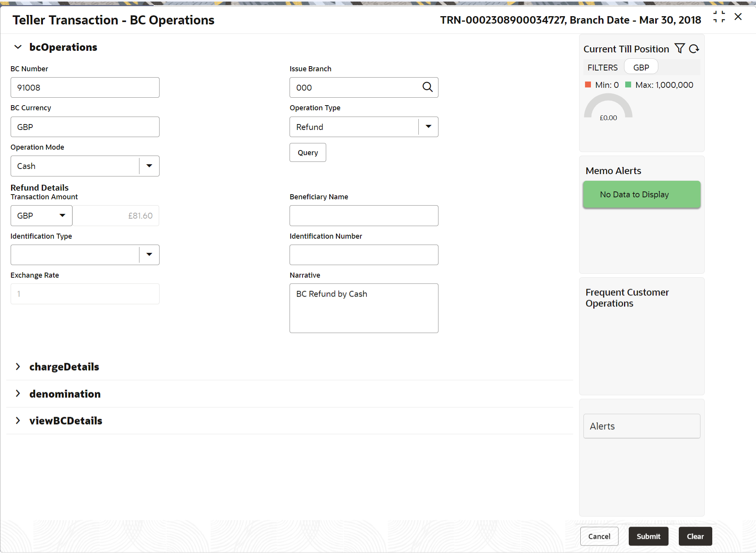Submit the BC refund transaction
This screenshot has width=756, height=553.
pyautogui.click(x=648, y=536)
